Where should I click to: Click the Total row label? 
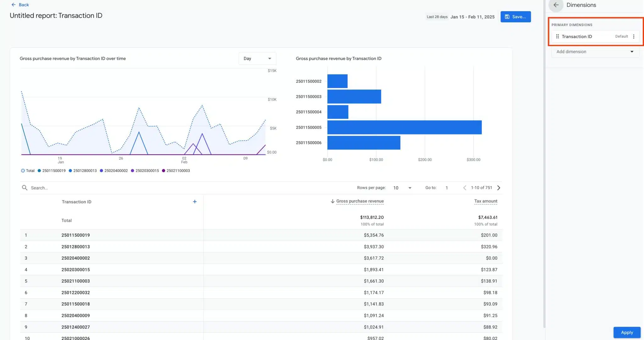[66, 221]
